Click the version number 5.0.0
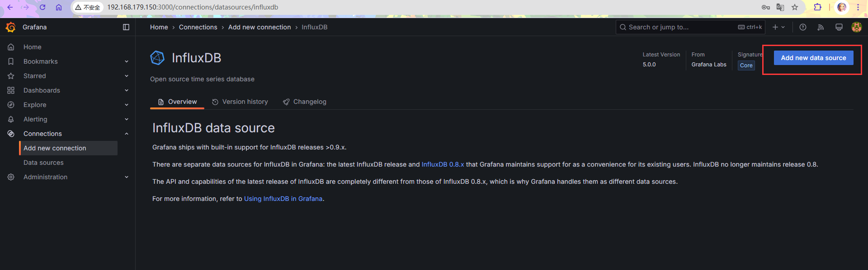868x270 pixels. [649, 65]
